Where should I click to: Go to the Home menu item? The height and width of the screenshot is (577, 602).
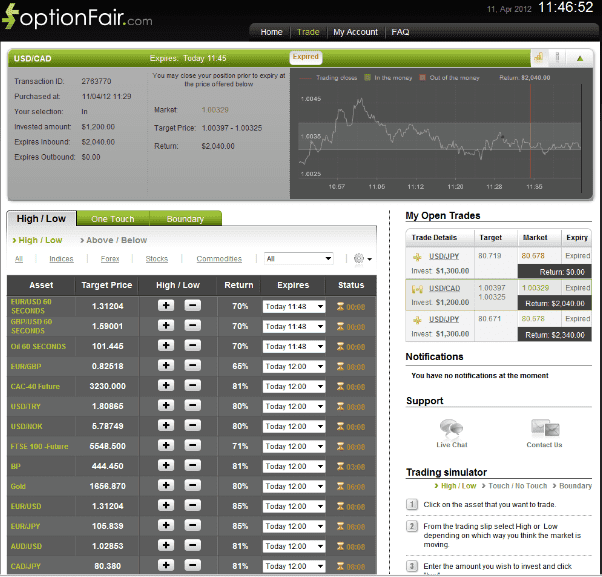click(271, 32)
